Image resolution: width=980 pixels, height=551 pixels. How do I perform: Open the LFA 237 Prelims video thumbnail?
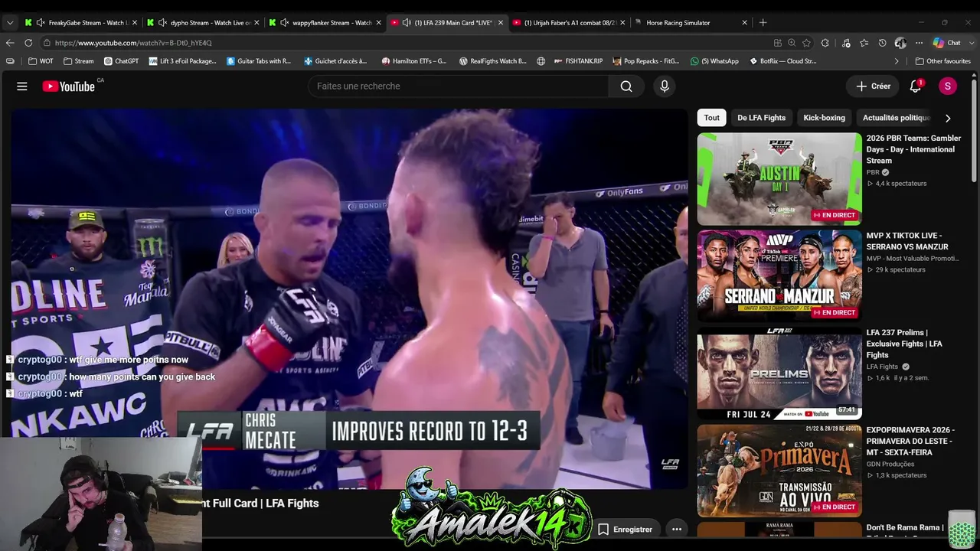779,373
